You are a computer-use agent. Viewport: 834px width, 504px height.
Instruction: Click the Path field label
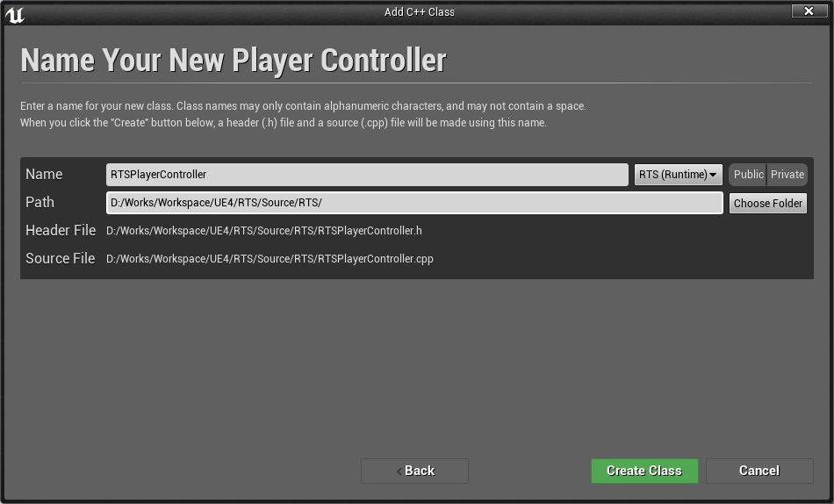[40, 203]
